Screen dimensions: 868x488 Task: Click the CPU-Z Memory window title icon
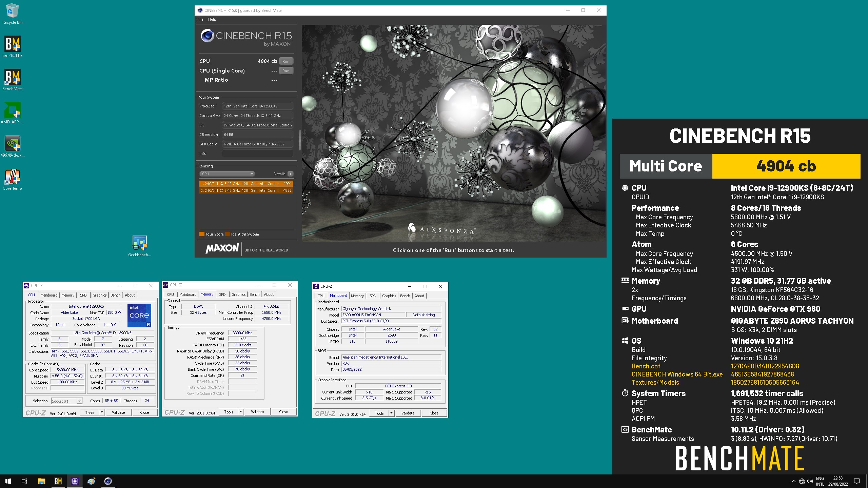(165, 285)
